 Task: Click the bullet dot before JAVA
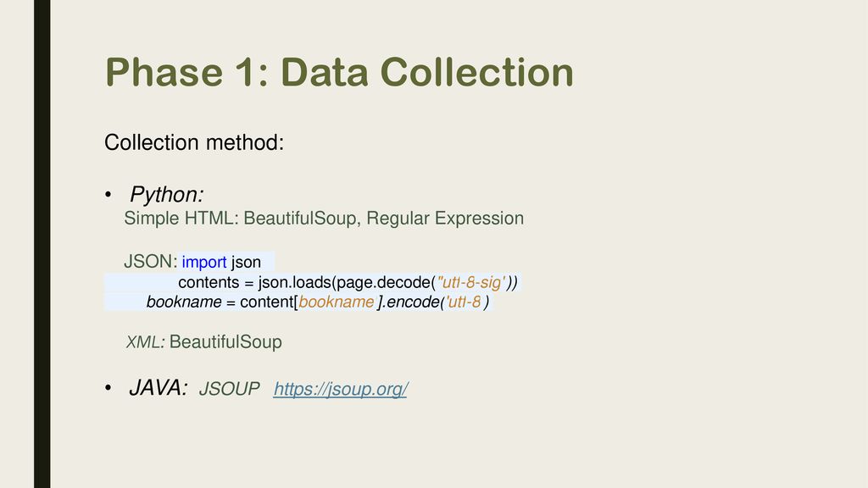click(x=108, y=388)
